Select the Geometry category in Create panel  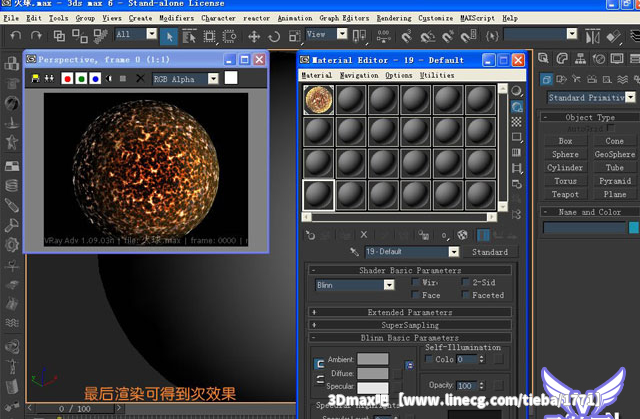tap(546, 79)
